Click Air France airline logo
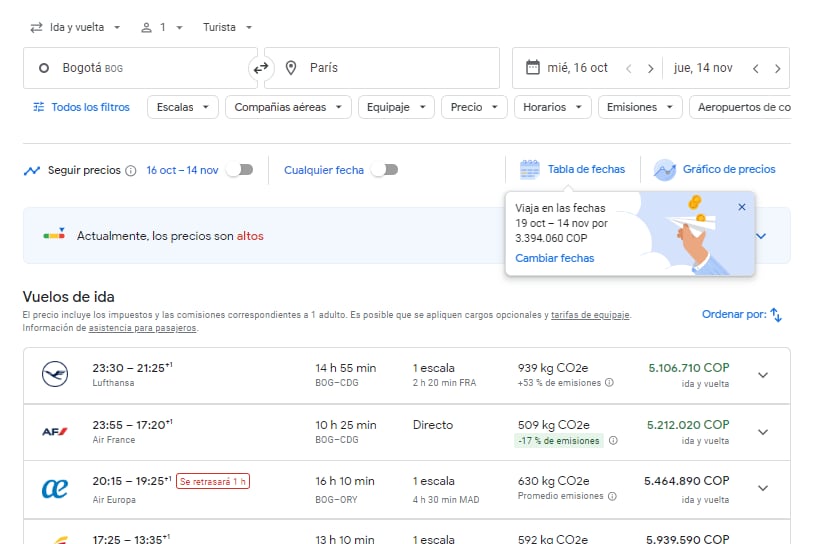The height and width of the screenshot is (544, 823). [55, 432]
